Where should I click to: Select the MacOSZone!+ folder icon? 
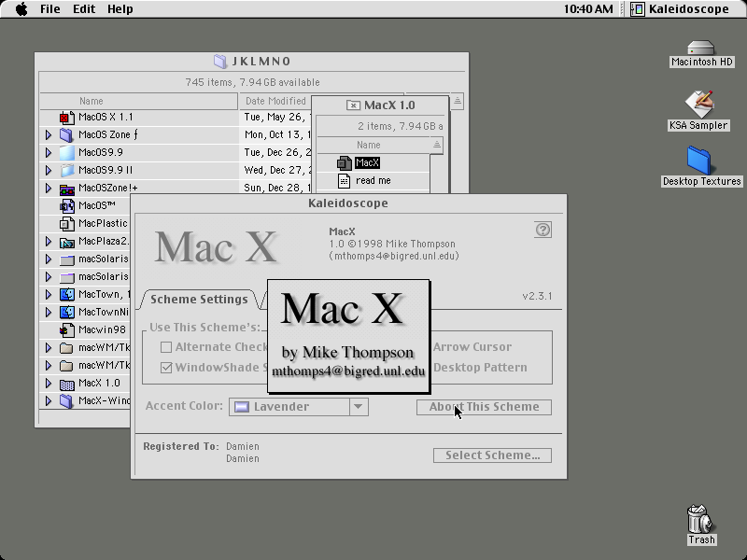coord(66,189)
